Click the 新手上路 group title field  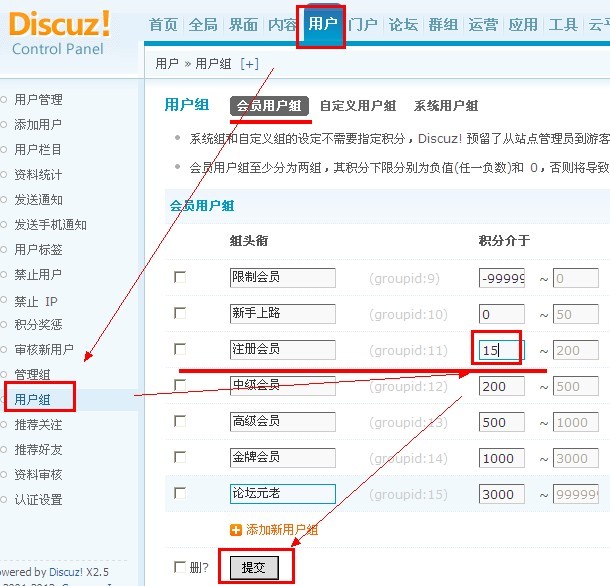coord(282,314)
